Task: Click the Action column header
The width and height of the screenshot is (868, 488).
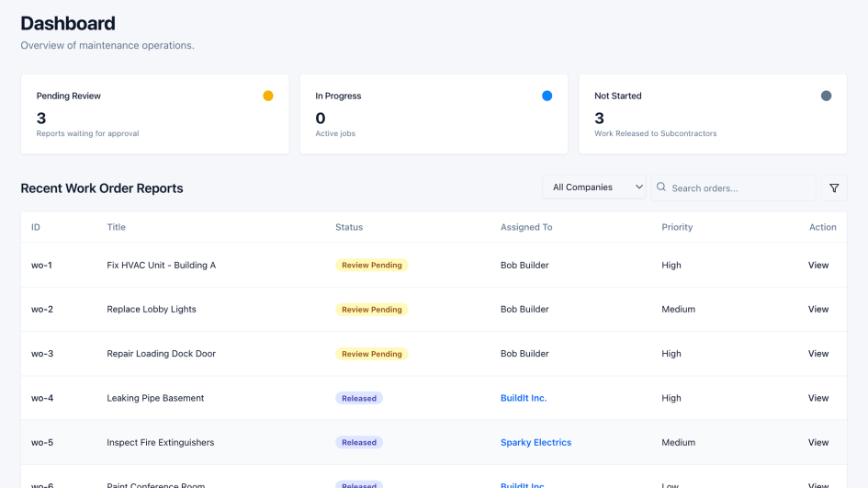Action: tap(823, 227)
